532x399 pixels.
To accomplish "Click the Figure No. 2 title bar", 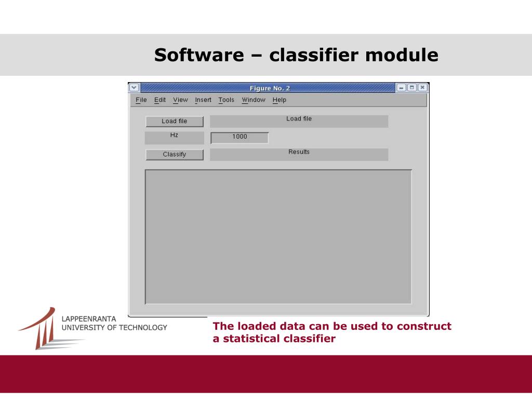I will [x=268, y=88].
